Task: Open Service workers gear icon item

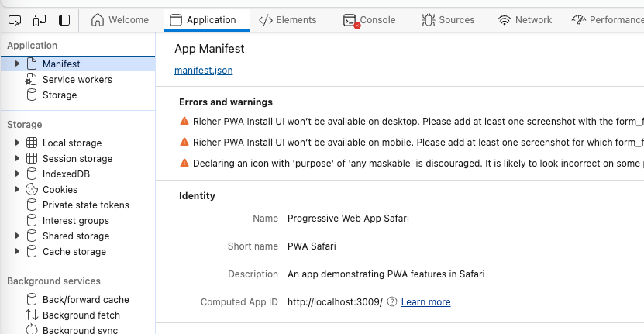Action: pyautogui.click(x=32, y=80)
